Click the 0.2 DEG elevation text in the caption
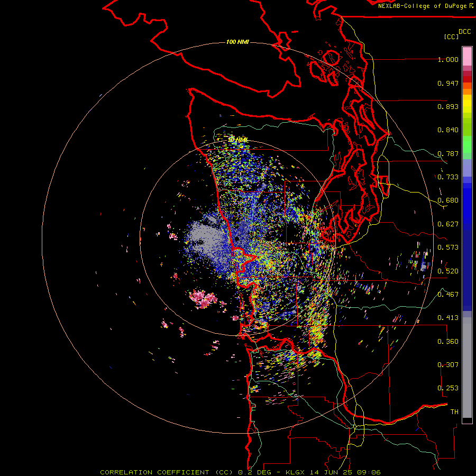 click(x=254, y=472)
